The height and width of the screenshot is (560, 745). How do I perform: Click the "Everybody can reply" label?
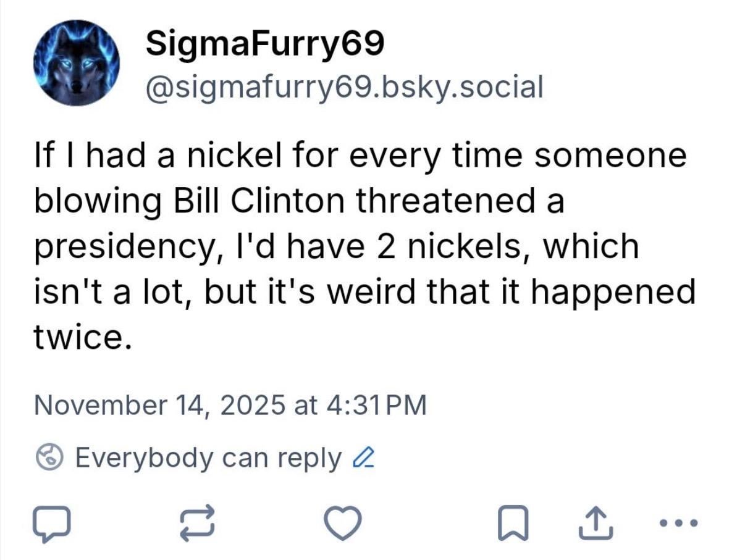coord(208,458)
